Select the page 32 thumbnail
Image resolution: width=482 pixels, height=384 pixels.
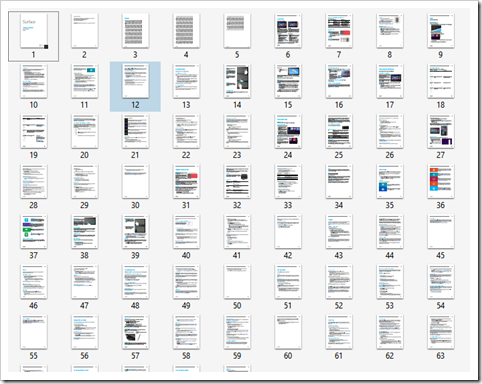(237, 181)
